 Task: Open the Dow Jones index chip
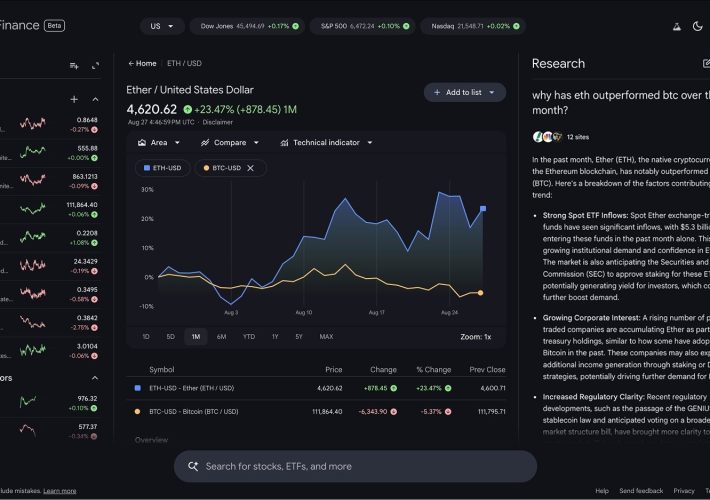click(x=249, y=26)
